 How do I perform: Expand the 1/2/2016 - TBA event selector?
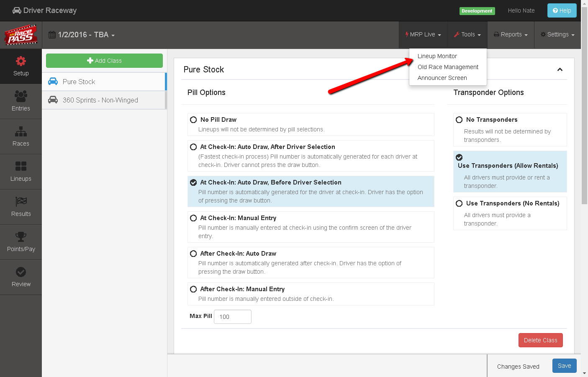coord(82,35)
